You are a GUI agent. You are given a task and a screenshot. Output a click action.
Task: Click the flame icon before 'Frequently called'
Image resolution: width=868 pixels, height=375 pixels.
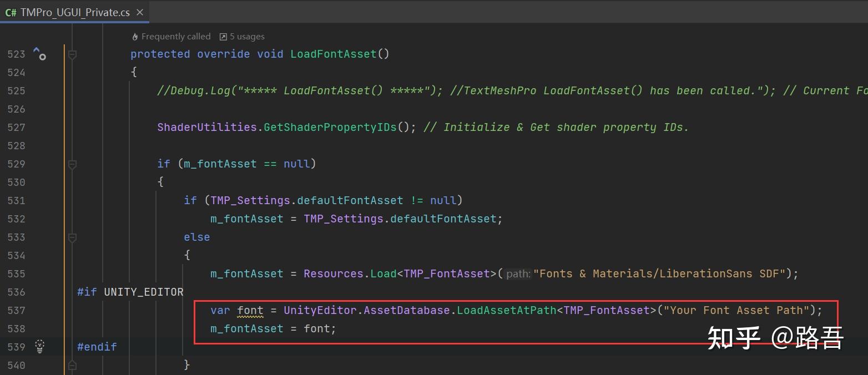coord(134,36)
